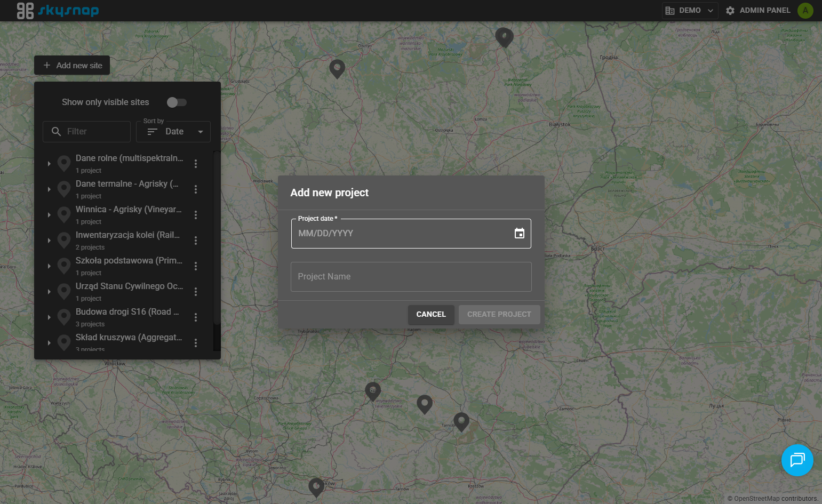Click the CREATE PROJECT button
The image size is (822, 504).
click(499, 315)
